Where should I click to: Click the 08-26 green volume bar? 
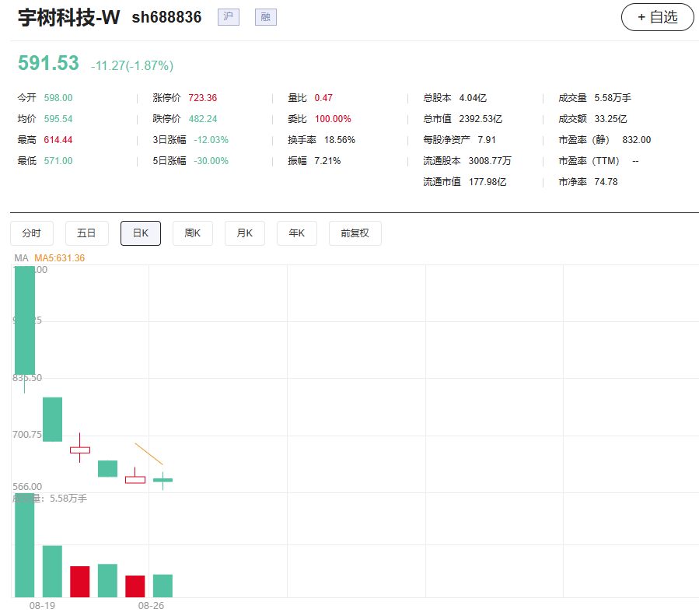[x=163, y=586]
